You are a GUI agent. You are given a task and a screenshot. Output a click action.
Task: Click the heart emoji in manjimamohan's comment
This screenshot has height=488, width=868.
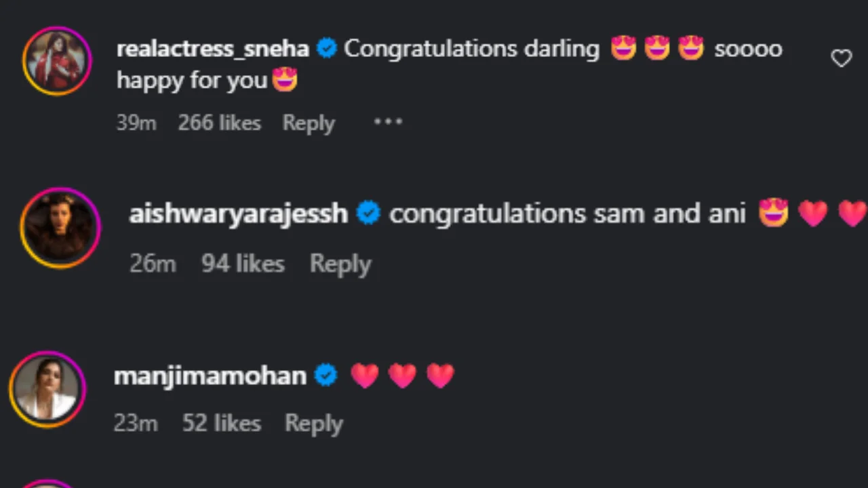[x=365, y=375]
